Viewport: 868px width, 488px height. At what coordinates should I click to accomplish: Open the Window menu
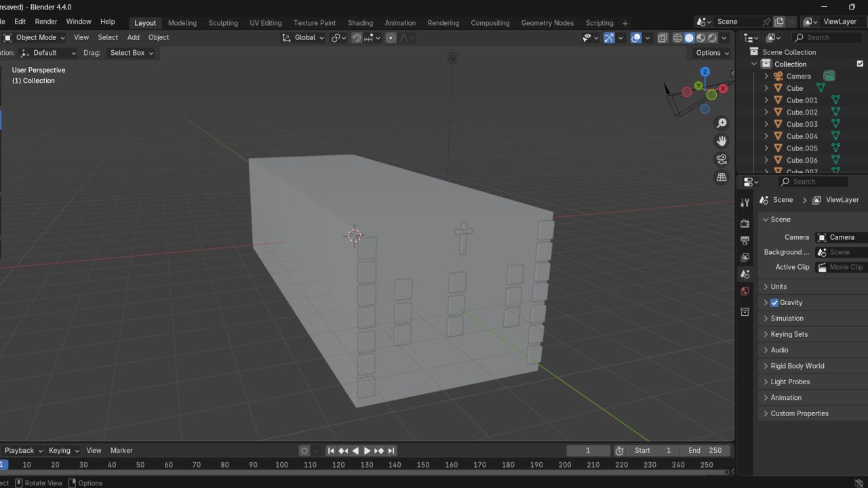79,22
